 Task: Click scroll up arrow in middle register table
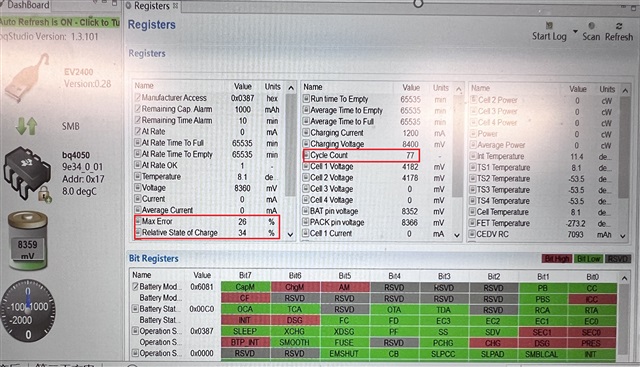point(458,89)
